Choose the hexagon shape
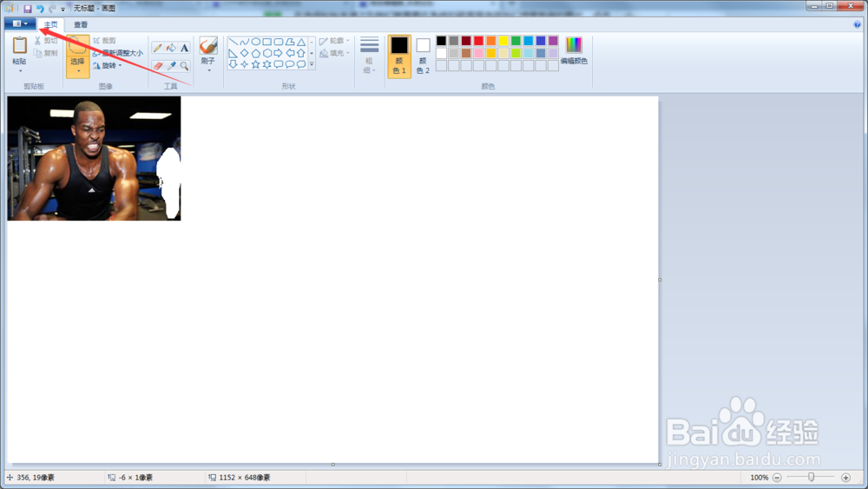 coord(266,53)
